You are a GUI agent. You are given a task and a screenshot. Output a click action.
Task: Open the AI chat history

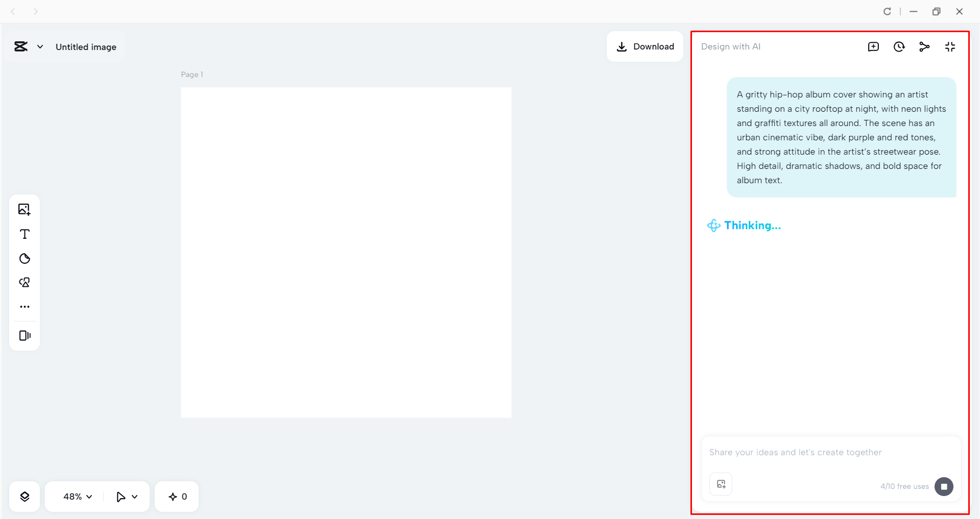[899, 47]
